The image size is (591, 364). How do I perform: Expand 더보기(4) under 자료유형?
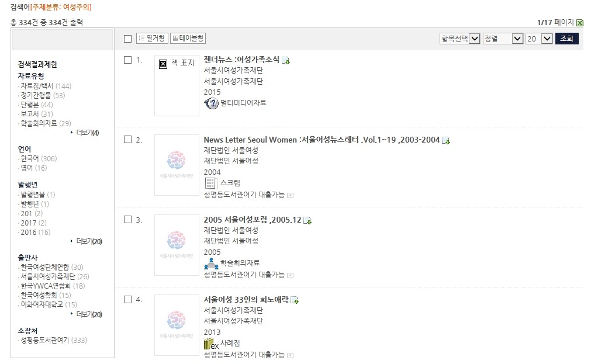point(88,133)
